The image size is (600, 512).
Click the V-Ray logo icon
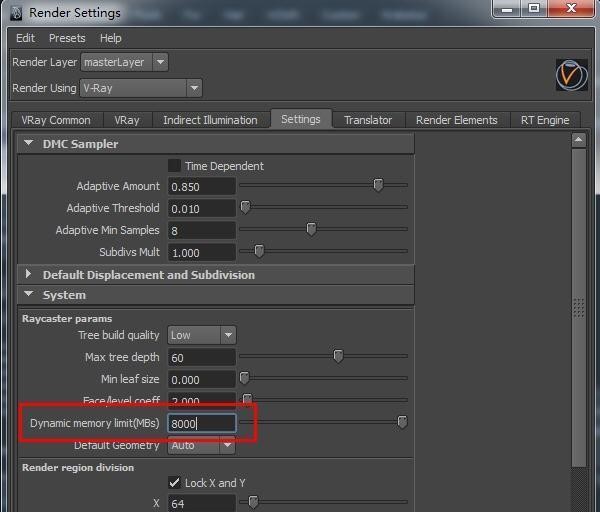(x=571, y=75)
